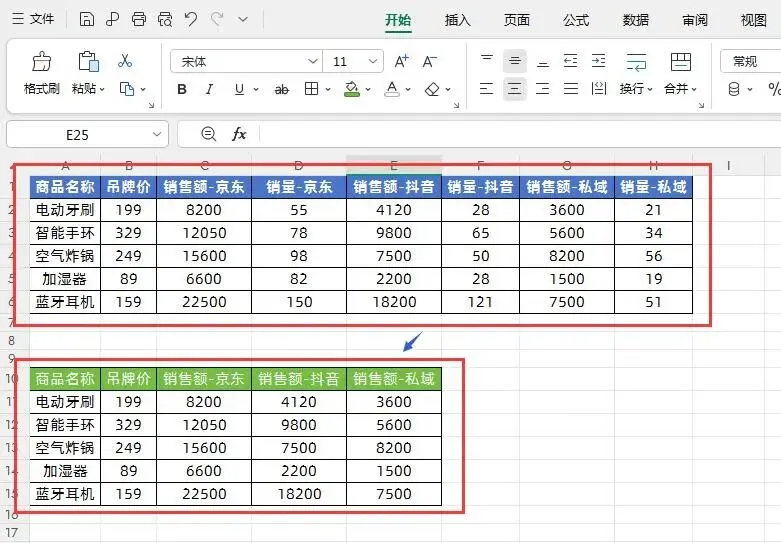Screen dimensions: 781x543
Task: Click the Distributed alignment icon
Action: pos(598,89)
